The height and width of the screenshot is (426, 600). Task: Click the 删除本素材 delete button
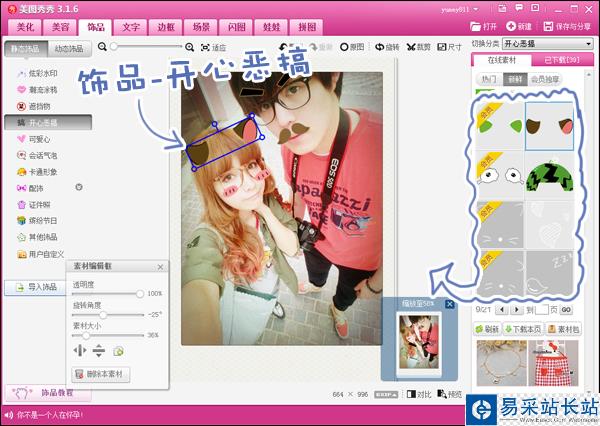coord(101,374)
